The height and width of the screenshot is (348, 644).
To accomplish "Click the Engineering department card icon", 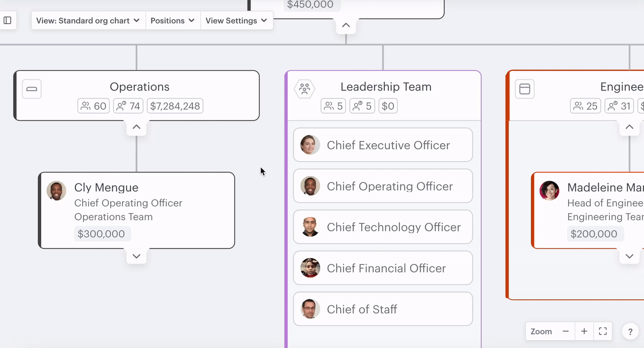I will (x=525, y=89).
